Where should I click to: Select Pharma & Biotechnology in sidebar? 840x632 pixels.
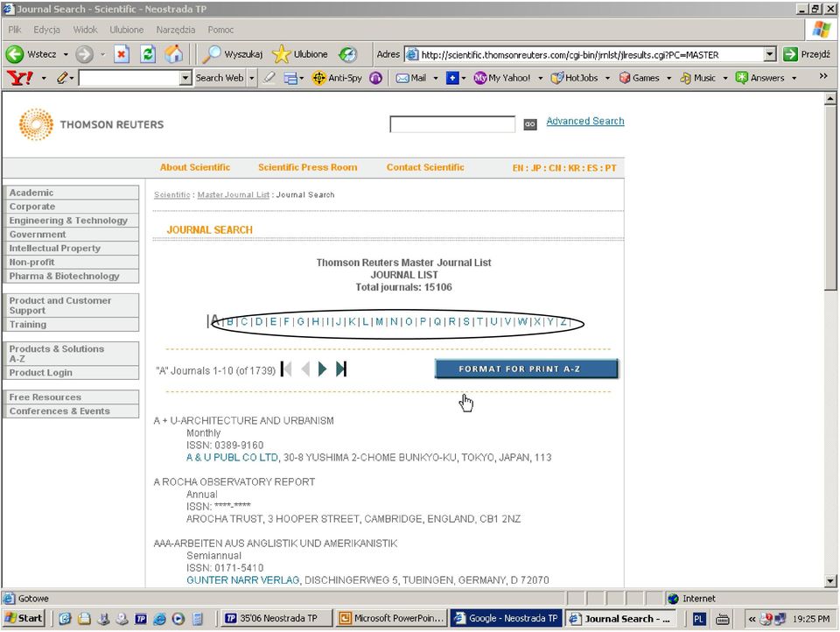pyautogui.click(x=71, y=276)
